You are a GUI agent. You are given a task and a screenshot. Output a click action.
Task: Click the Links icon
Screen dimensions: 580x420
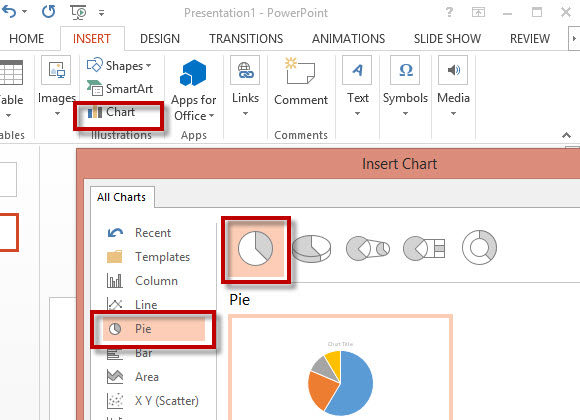click(245, 70)
